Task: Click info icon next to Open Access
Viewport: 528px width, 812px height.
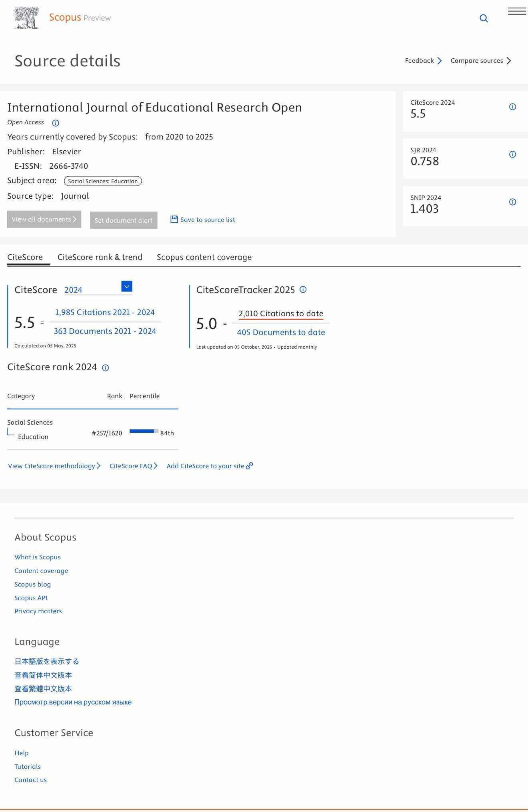Action: tap(56, 123)
